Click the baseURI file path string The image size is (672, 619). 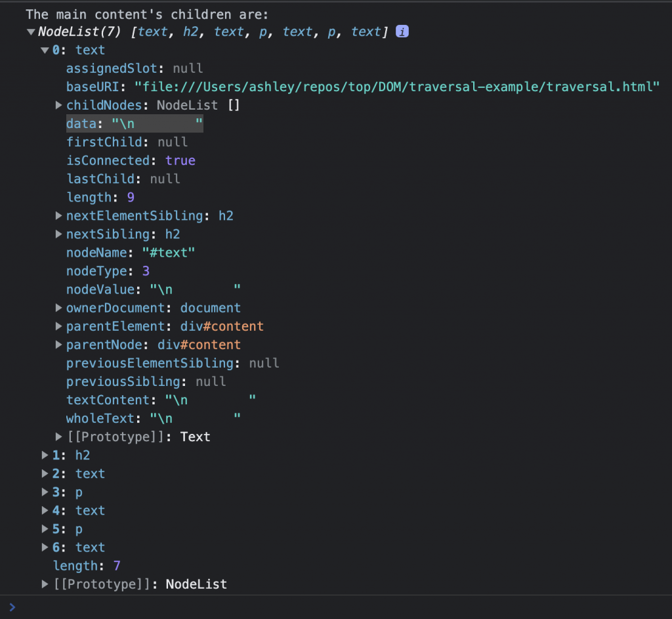pyautogui.click(x=396, y=87)
